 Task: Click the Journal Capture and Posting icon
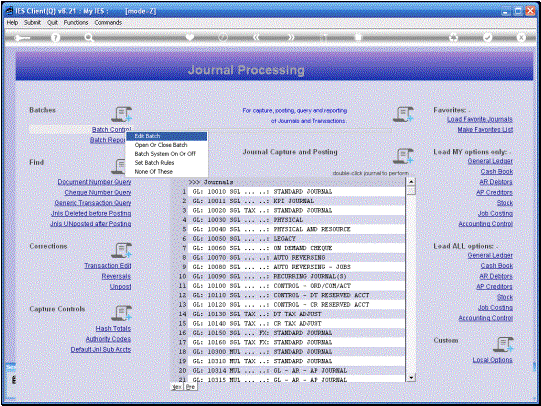pyautogui.click(x=403, y=156)
